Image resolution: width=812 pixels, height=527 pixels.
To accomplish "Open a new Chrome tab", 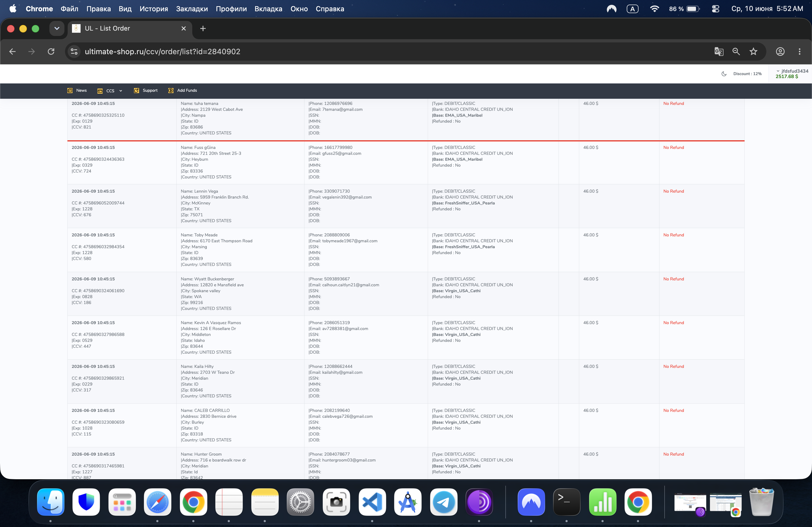I will pos(203,28).
